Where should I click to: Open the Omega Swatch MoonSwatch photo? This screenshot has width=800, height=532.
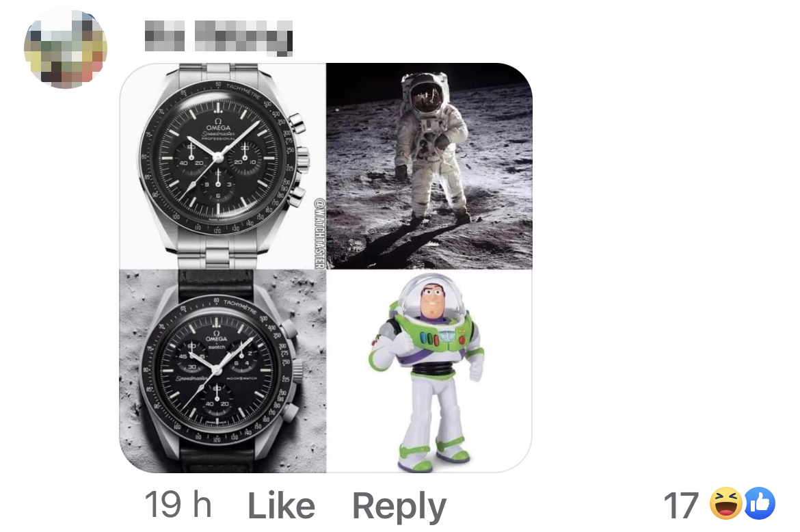(222, 371)
